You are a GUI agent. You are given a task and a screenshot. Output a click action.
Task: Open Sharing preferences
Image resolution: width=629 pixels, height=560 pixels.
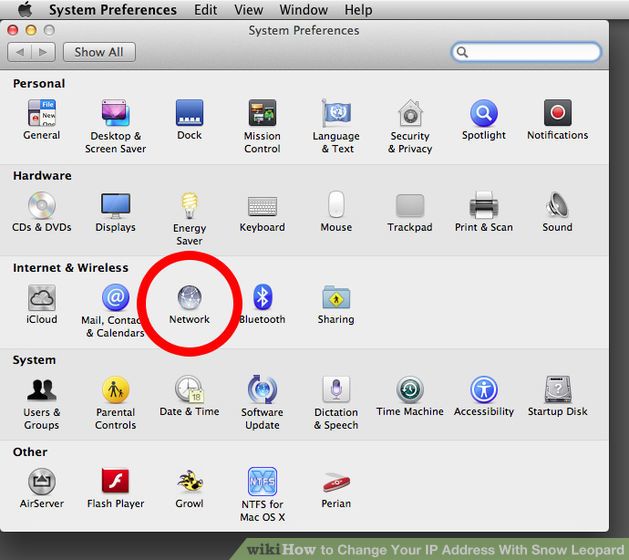pos(336,304)
